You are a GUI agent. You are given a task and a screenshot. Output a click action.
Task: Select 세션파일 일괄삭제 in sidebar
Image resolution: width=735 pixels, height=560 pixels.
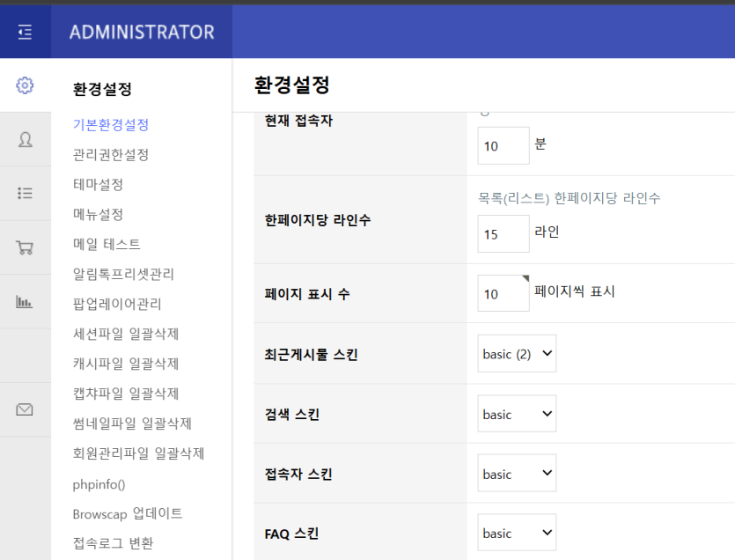point(126,334)
